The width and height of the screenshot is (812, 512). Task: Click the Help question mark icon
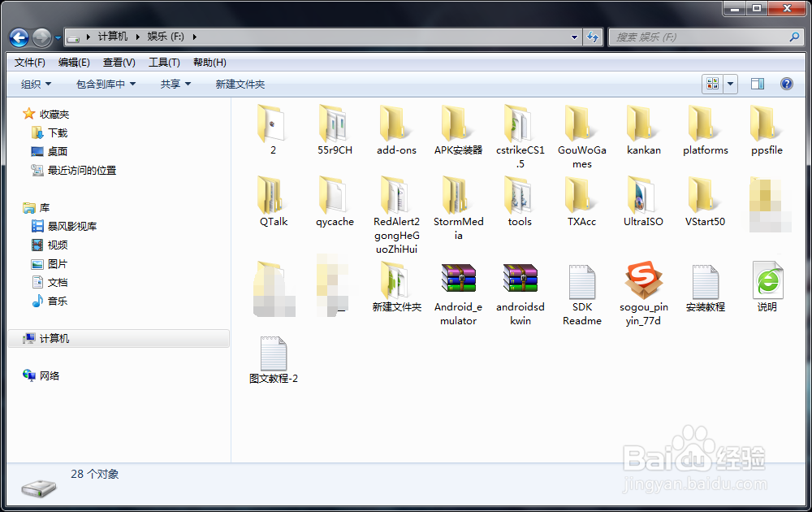click(784, 83)
